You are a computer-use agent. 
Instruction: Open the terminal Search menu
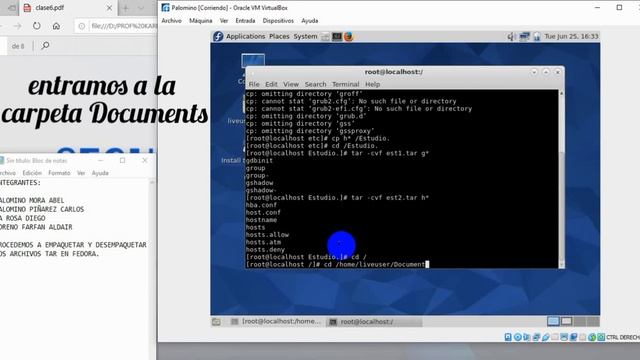point(315,84)
